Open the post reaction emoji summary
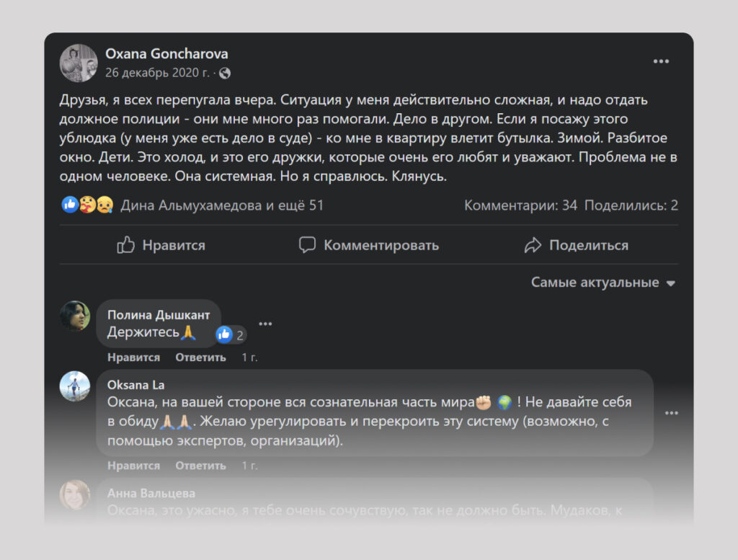The height and width of the screenshot is (560, 738). tap(87, 205)
